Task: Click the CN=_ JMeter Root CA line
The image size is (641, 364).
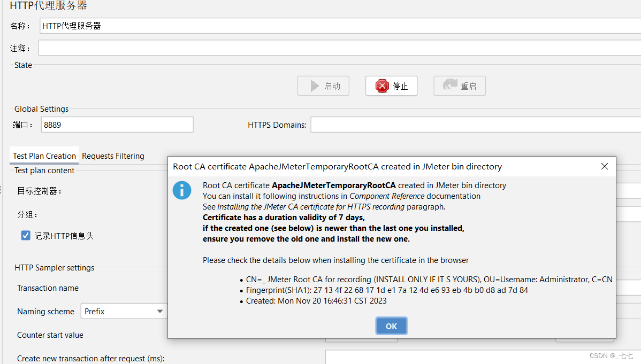Action: pos(429,280)
